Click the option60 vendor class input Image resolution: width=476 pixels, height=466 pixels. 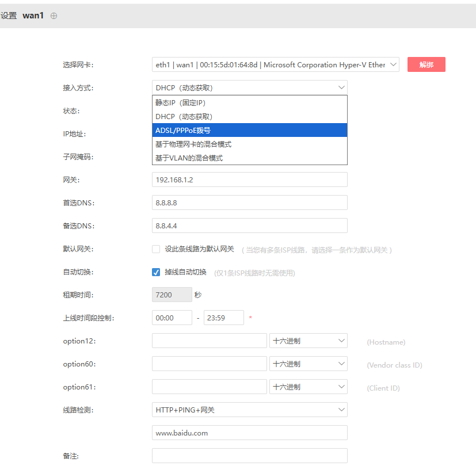coord(209,364)
